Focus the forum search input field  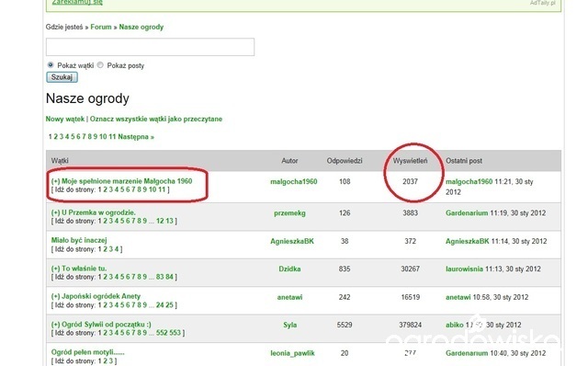150,47
